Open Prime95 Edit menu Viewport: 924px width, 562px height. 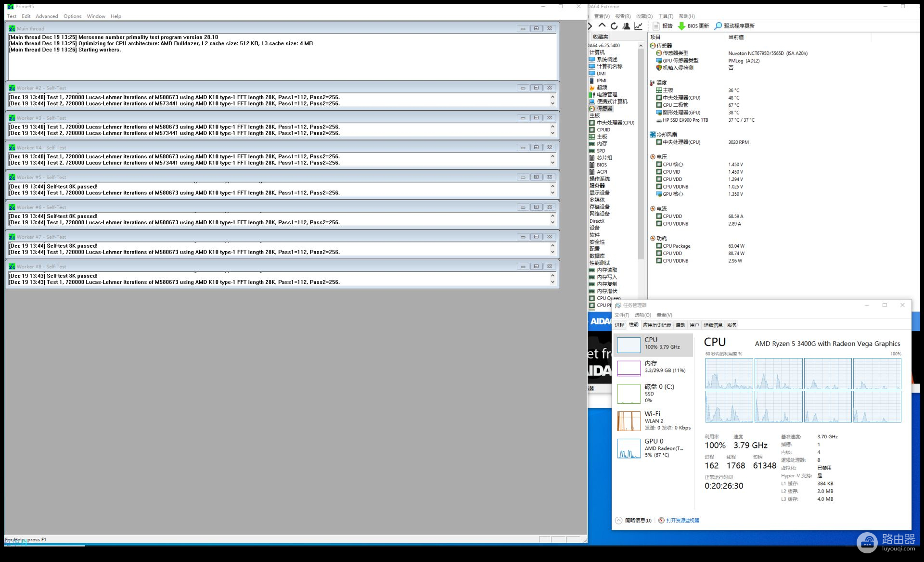pos(26,16)
